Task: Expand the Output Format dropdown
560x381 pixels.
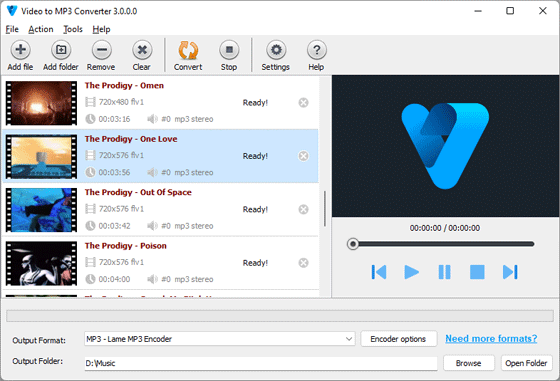Action: click(x=349, y=339)
